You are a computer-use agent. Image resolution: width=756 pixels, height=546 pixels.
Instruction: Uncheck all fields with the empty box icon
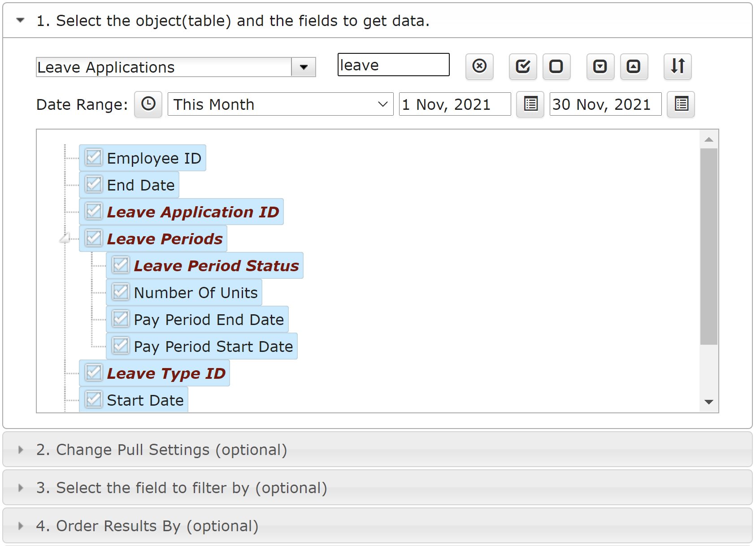tap(556, 66)
